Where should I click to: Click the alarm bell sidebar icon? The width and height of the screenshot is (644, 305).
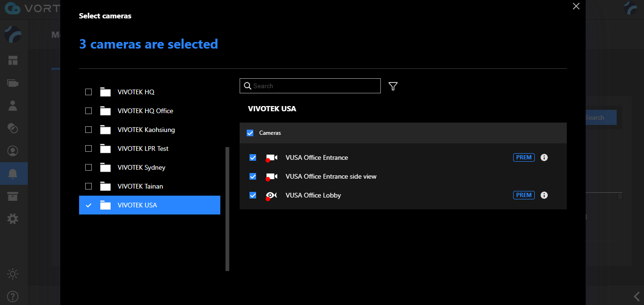point(13,173)
